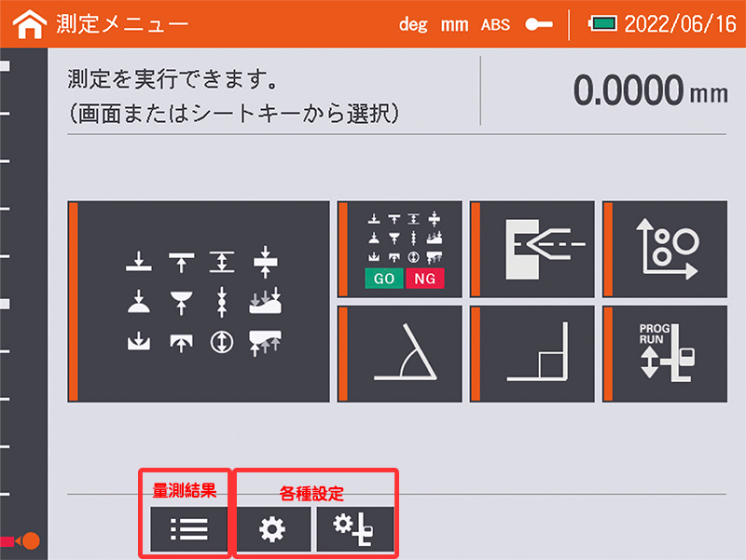This screenshot has width=746, height=560.
Task: Open the gear settings button
Action: click(x=274, y=529)
